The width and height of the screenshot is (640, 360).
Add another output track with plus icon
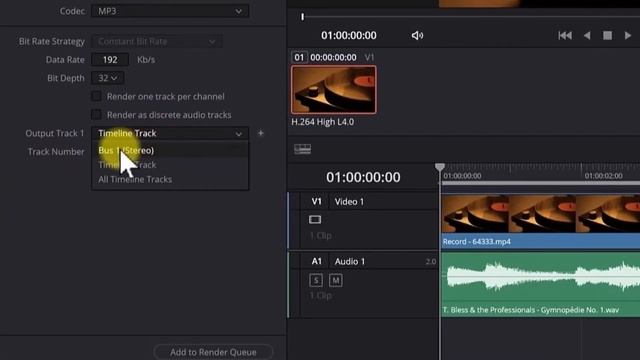pyautogui.click(x=260, y=133)
